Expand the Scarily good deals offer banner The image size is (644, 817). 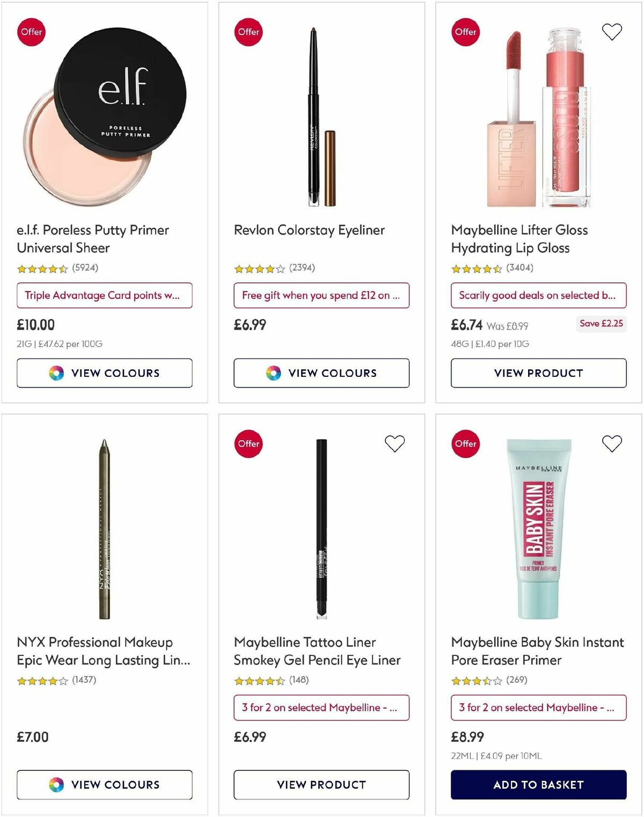(x=538, y=295)
